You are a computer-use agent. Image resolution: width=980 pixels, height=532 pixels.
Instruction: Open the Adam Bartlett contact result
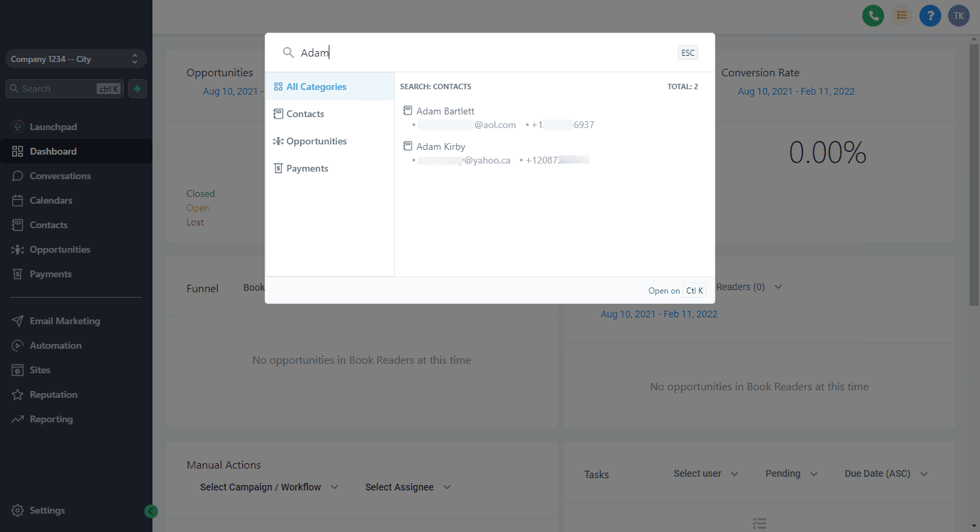pyautogui.click(x=445, y=111)
